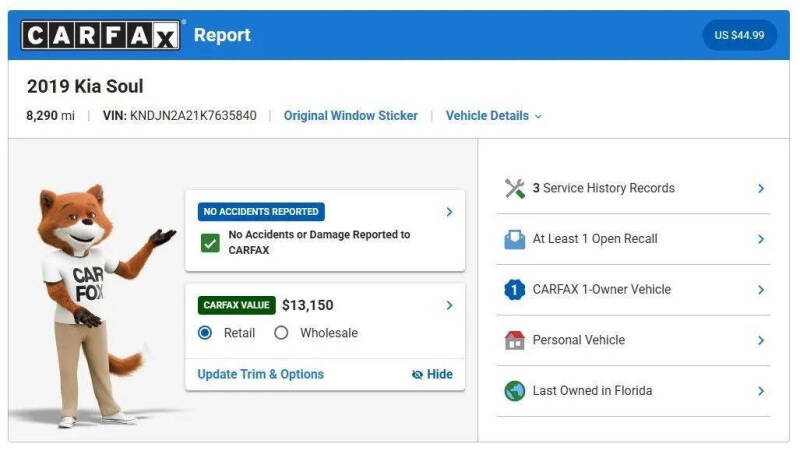Click the CARFAX logo

[x=101, y=35]
